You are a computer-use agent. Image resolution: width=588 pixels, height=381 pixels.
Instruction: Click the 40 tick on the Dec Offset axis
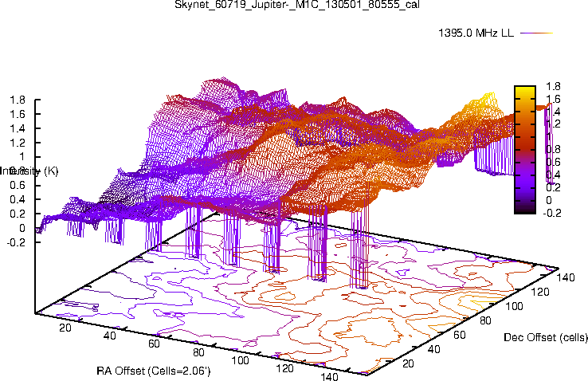(x=434, y=349)
